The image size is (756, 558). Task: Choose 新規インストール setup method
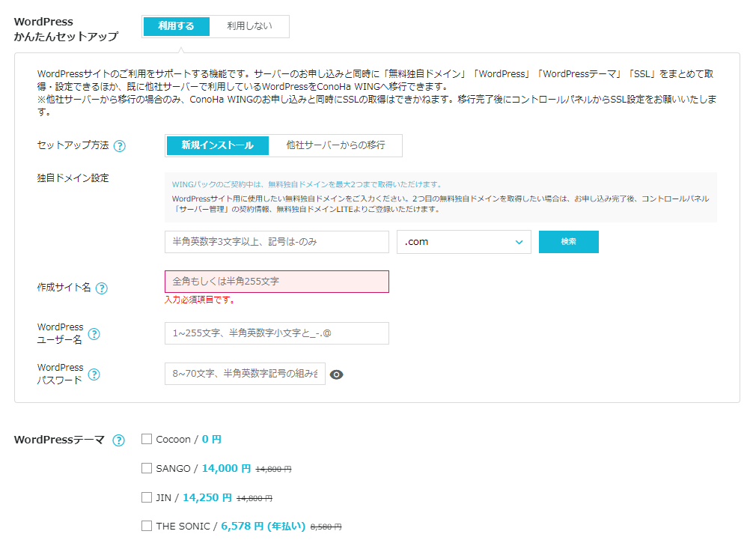coord(218,145)
